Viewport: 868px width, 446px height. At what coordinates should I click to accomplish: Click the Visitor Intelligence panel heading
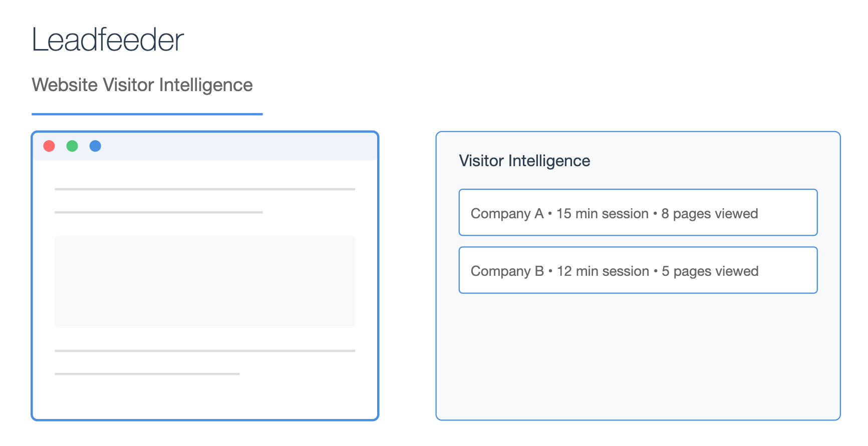click(524, 161)
